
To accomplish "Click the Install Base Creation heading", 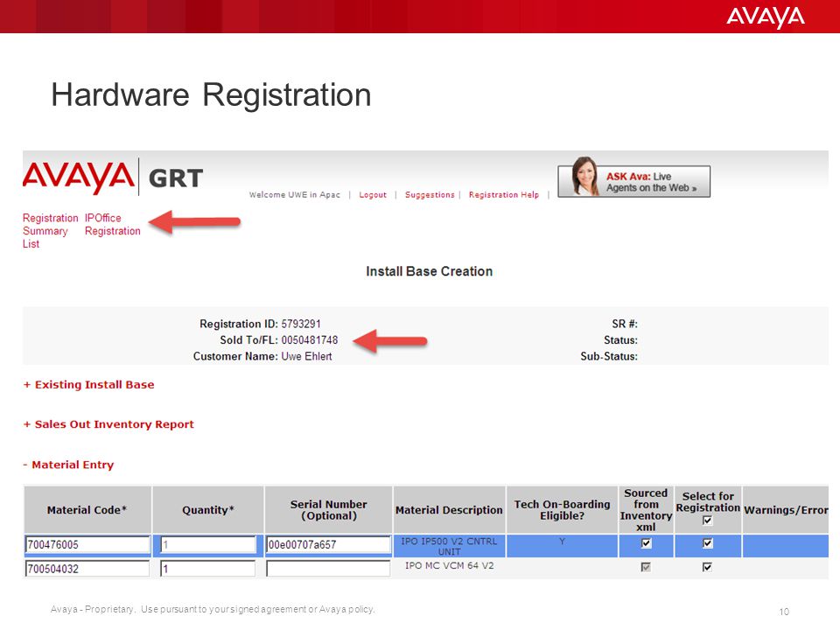I will [429, 271].
